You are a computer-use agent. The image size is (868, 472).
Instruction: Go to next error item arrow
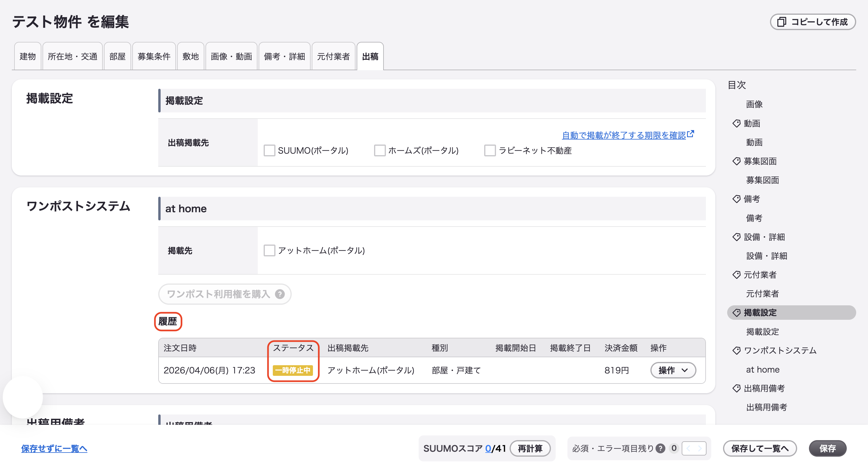pyautogui.click(x=700, y=448)
